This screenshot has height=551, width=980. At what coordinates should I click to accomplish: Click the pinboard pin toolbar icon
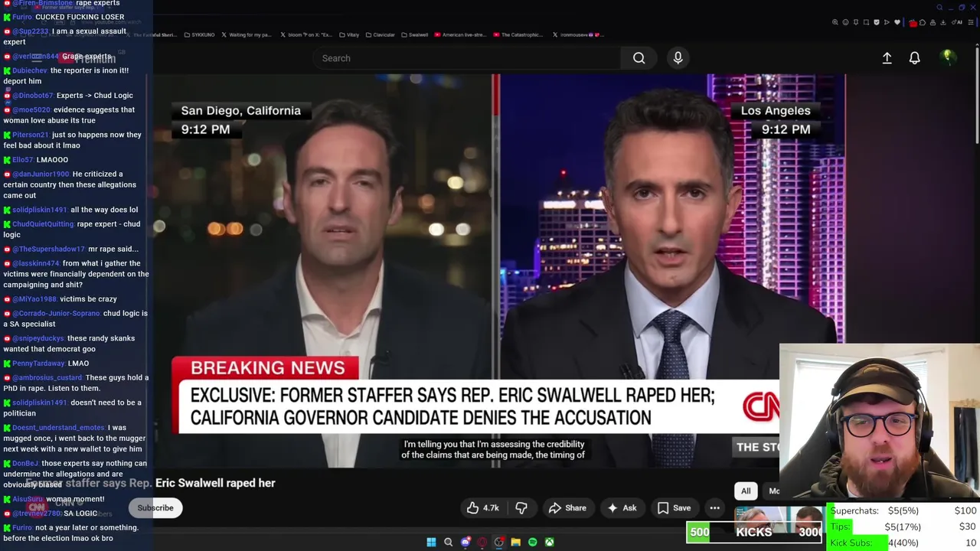click(x=856, y=22)
